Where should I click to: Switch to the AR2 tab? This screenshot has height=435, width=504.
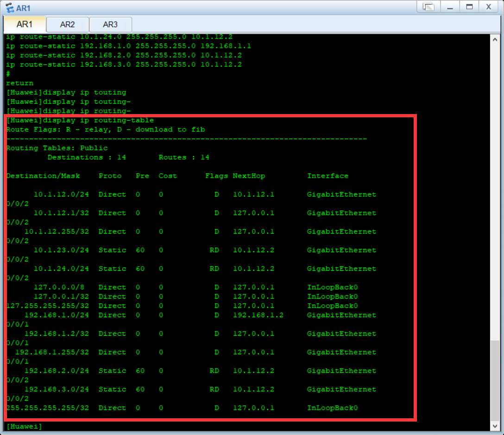[67, 25]
